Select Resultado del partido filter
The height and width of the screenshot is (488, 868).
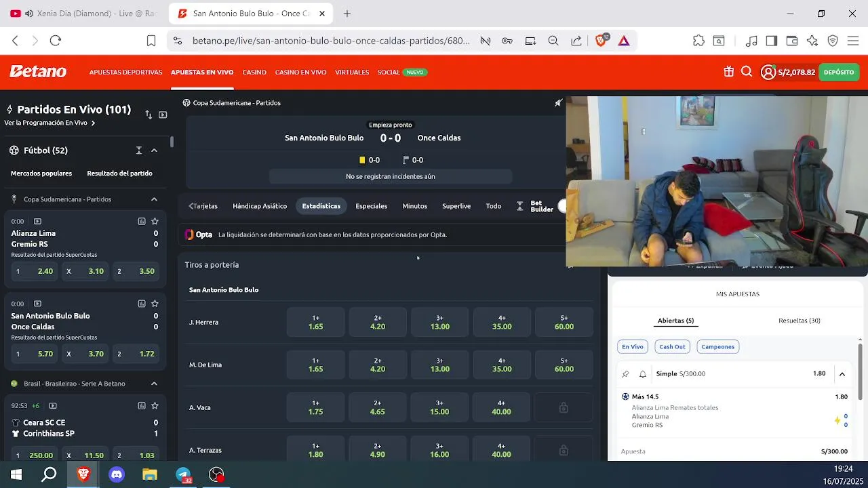(119, 174)
